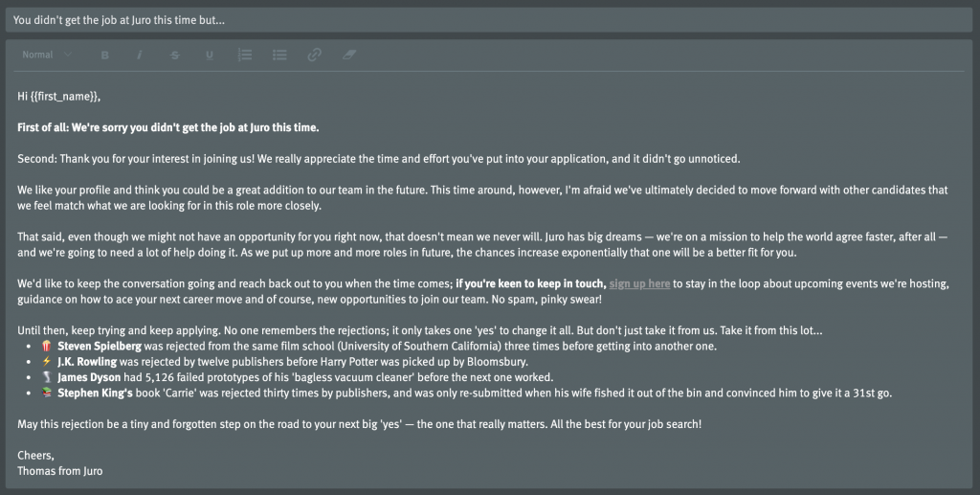Follow the 'sign up here' link
The height and width of the screenshot is (495, 980).
[x=639, y=283]
